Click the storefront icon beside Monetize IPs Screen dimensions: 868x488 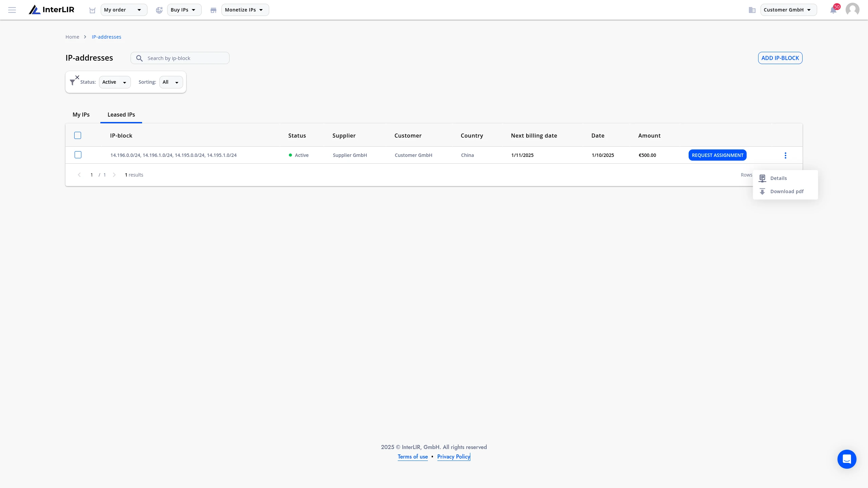213,10
